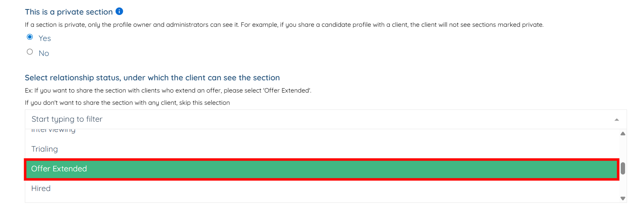The height and width of the screenshot is (206, 644).
Task: Click the "No" label text
Action: pos(44,53)
